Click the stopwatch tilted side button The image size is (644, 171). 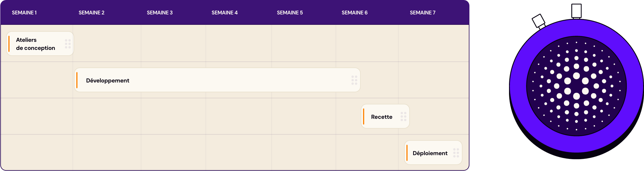pyautogui.click(x=539, y=21)
